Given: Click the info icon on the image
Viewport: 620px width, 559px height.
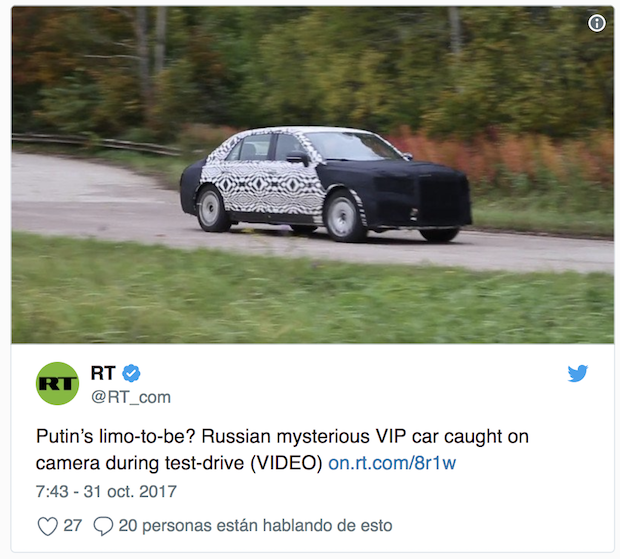Looking at the screenshot, I should 596,23.
